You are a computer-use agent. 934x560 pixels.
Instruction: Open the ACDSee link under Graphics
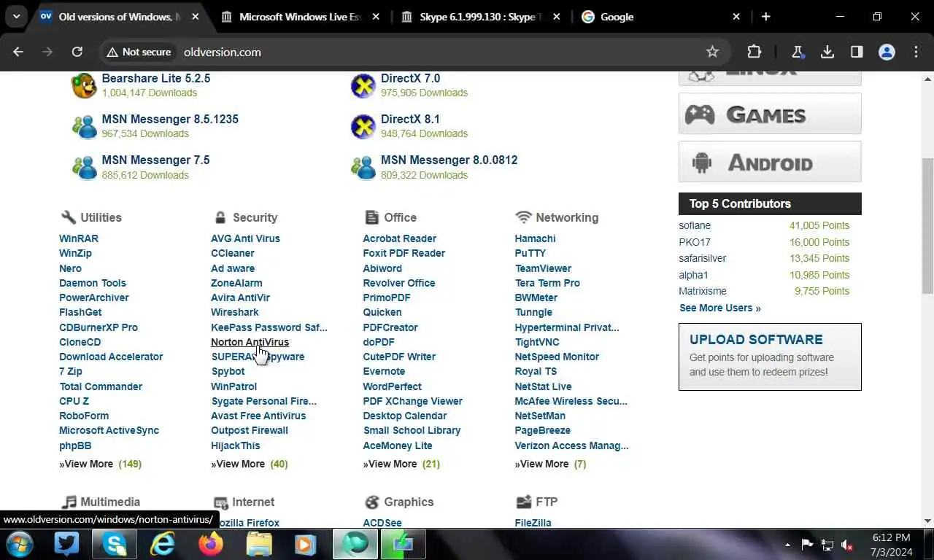coord(382,523)
